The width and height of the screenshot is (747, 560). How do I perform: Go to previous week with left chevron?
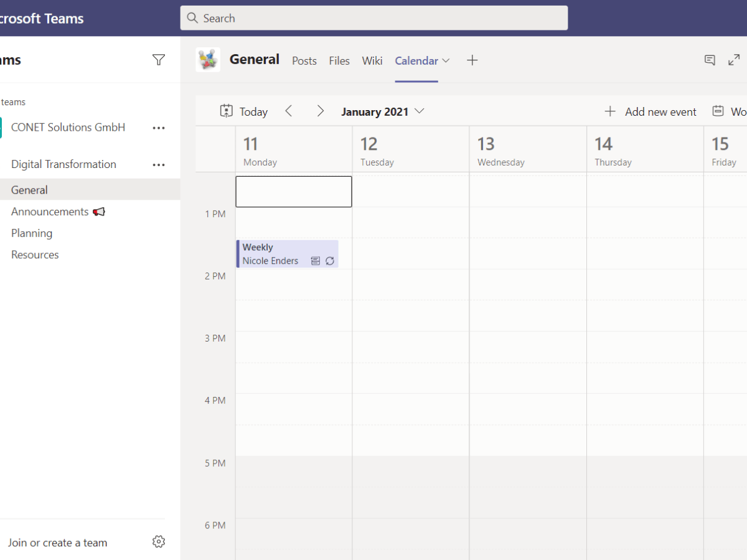[x=288, y=111]
